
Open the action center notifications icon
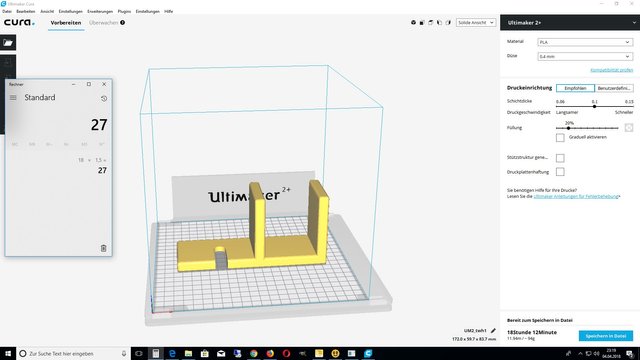(630, 353)
